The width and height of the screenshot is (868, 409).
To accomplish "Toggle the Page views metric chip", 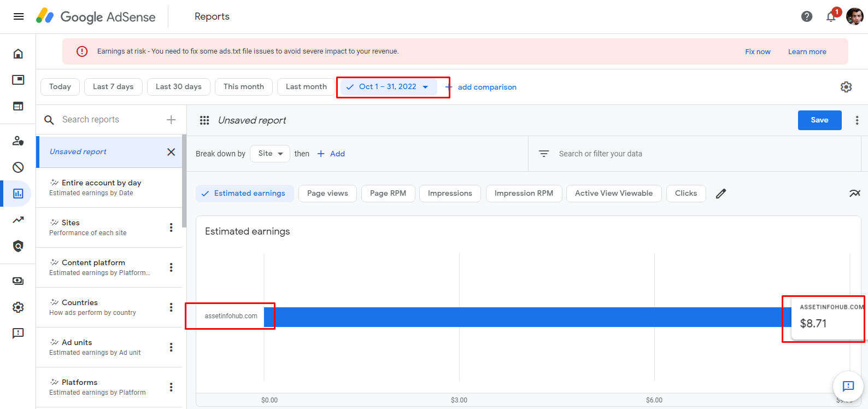I will click(327, 194).
